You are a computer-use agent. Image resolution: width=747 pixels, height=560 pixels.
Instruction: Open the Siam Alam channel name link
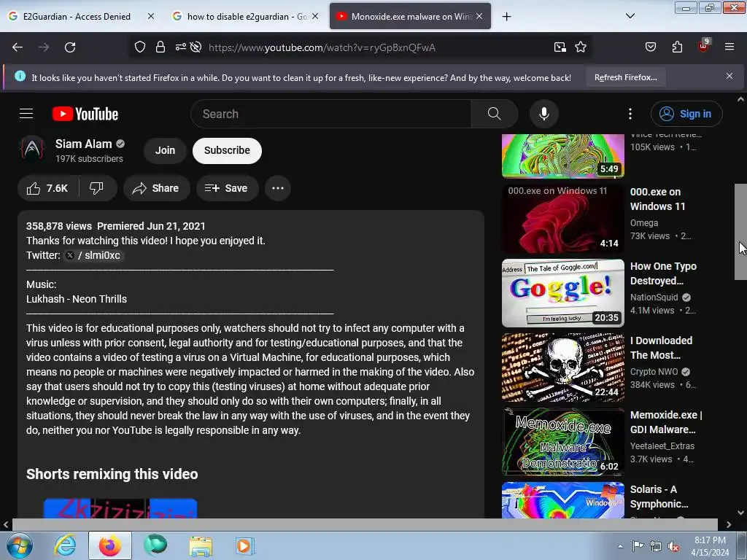(83, 144)
